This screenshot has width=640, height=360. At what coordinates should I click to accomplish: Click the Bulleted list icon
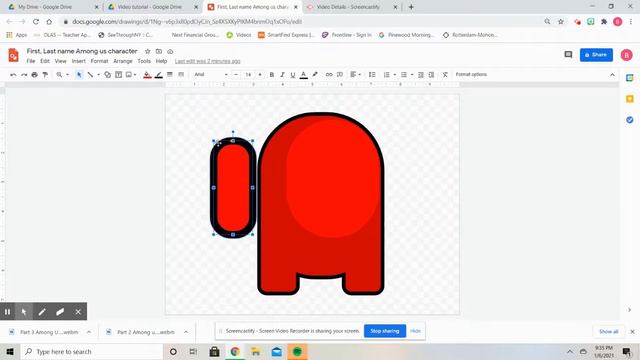(404, 75)
